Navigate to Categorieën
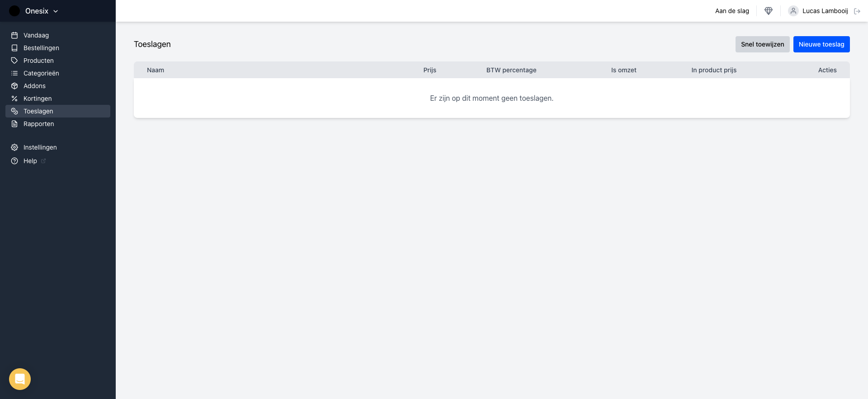This screenshot has width=868, height=399. [58, 73]
